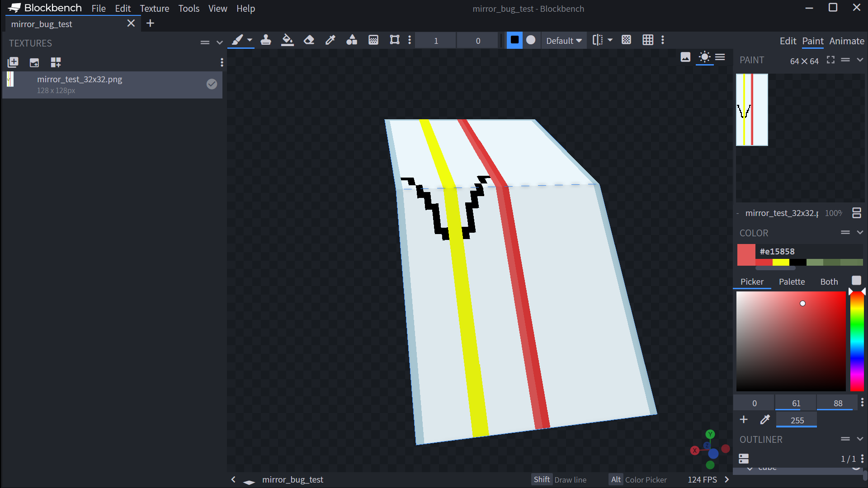
Task: Switch to the Animate tab
Action: (846, 41)
